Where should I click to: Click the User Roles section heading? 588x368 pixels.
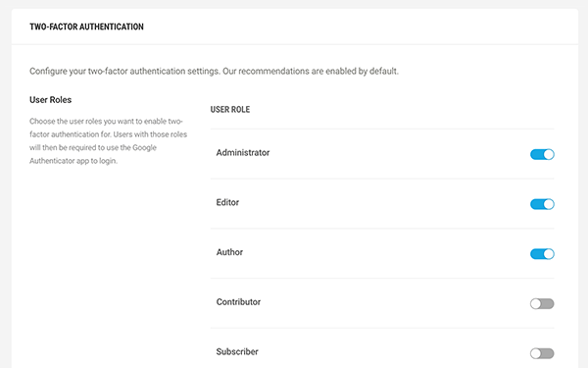(51, 100)
